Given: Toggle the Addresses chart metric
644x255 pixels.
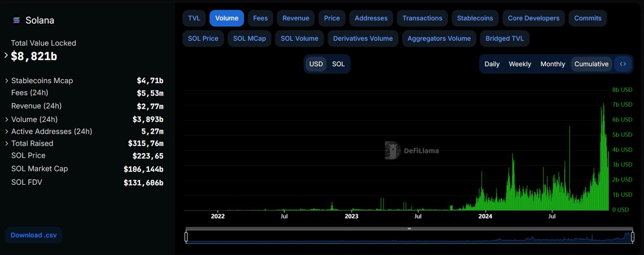Looking at the screenshot, I should [x=371, y=18].
